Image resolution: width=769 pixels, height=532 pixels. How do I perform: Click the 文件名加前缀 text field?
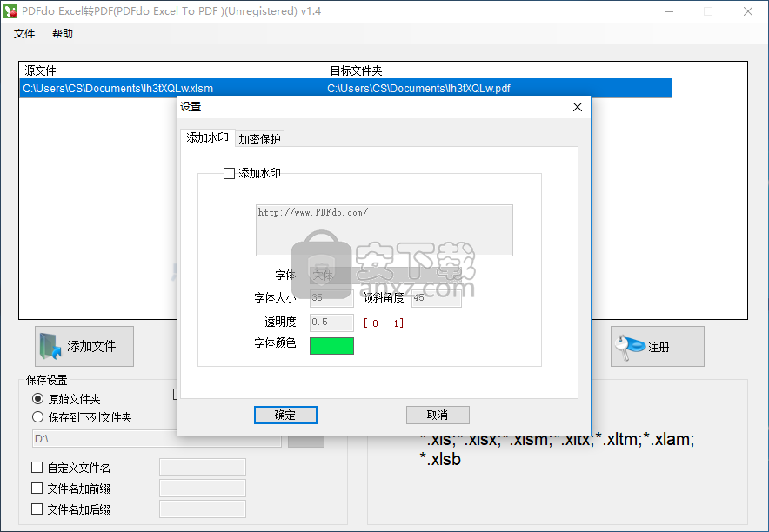coord(203,488)
